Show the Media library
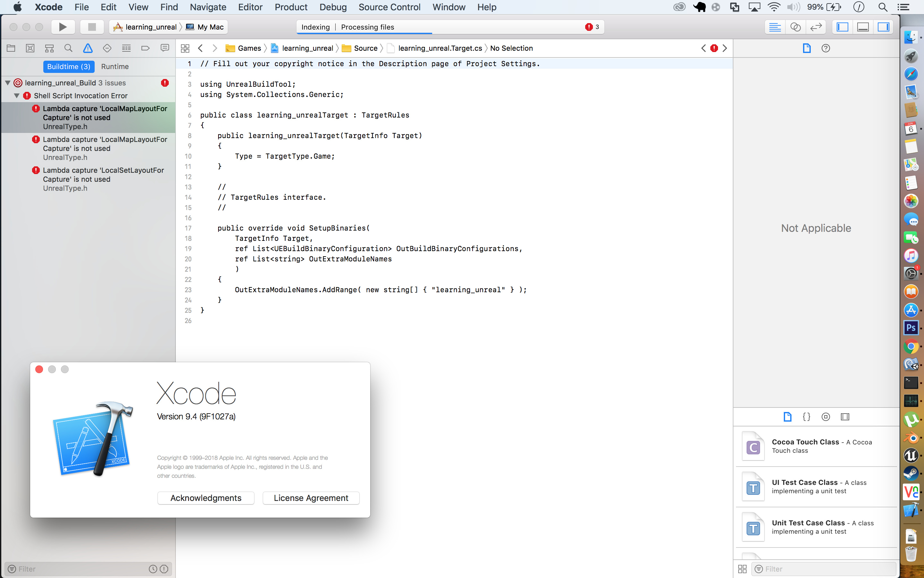The height and width of the screenshot is (578, 924). click(x=845, y=417)
